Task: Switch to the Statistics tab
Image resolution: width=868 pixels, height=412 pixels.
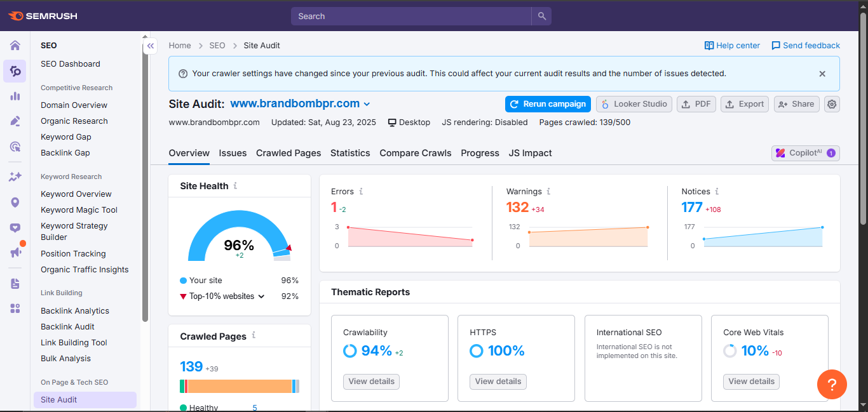Action: pos(350,153)
